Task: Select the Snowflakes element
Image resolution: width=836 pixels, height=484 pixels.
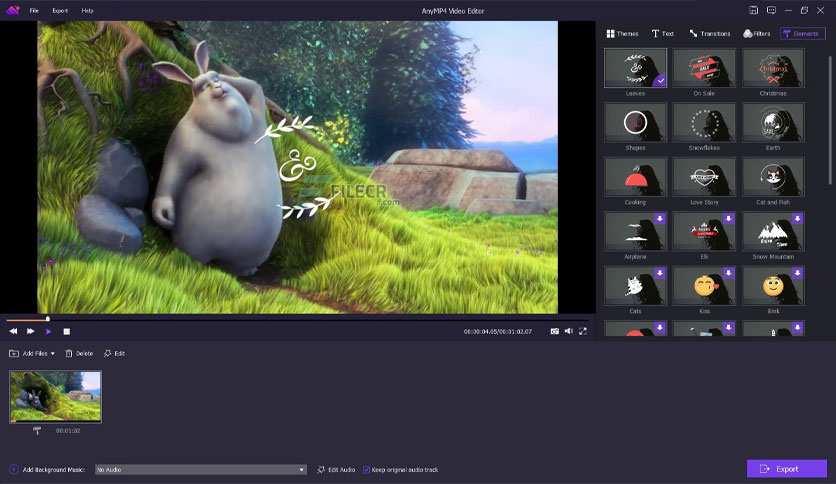Action: pyautogui.click(x=704, y=122)
